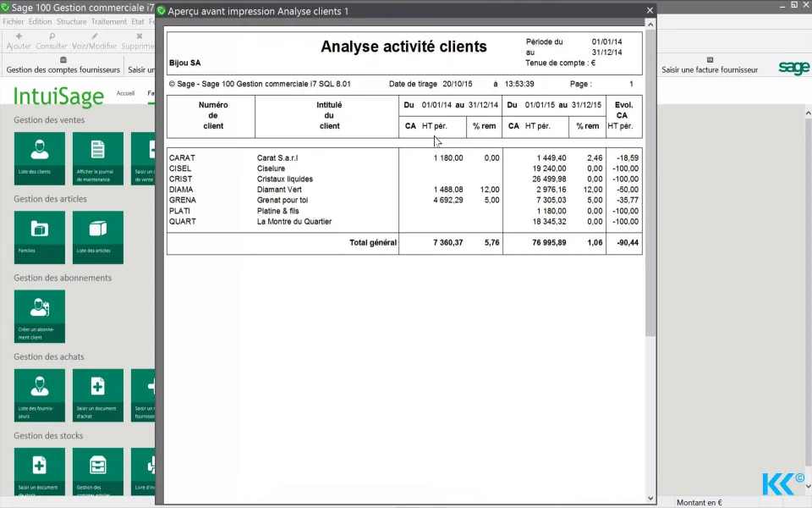Image resolution: width=812 pixels, height=508 pixels.
Task: Open Saisir un document d'achat tile
Action: coord(98,395)
